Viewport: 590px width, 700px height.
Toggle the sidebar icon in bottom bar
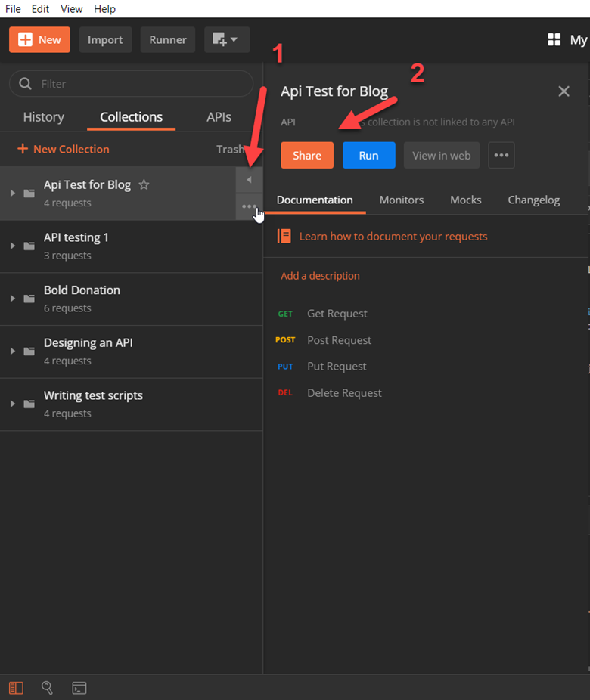16,687
